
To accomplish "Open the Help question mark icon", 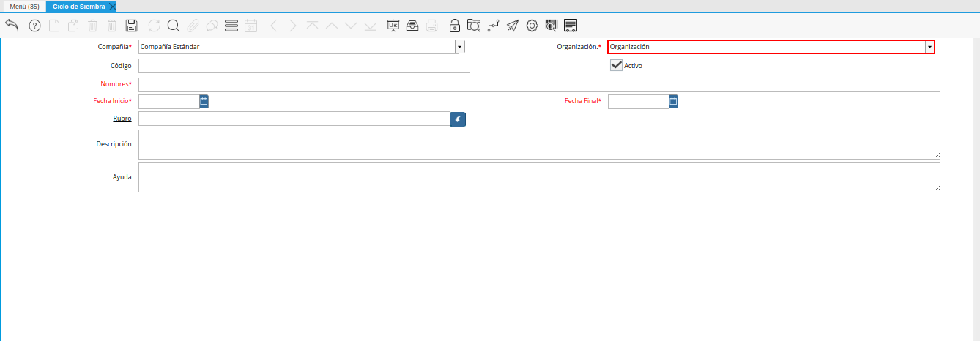I will coord(34,26).
